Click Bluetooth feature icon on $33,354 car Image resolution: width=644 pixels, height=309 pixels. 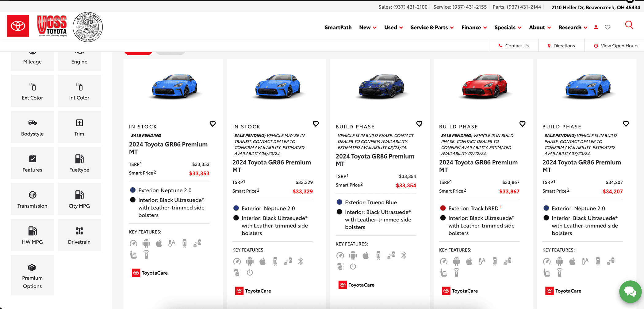click(x=404, y=255)
